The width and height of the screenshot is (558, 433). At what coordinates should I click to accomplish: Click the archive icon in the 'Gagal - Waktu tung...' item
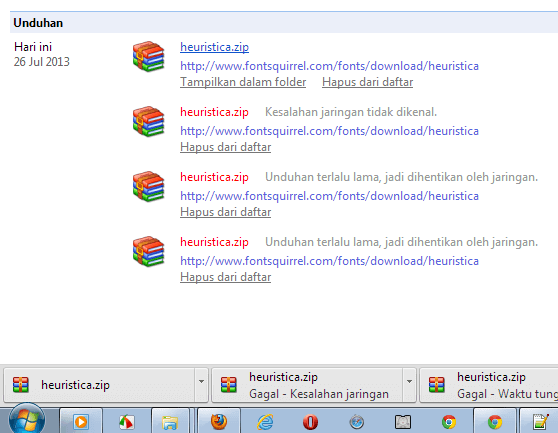tap(437, 385)
